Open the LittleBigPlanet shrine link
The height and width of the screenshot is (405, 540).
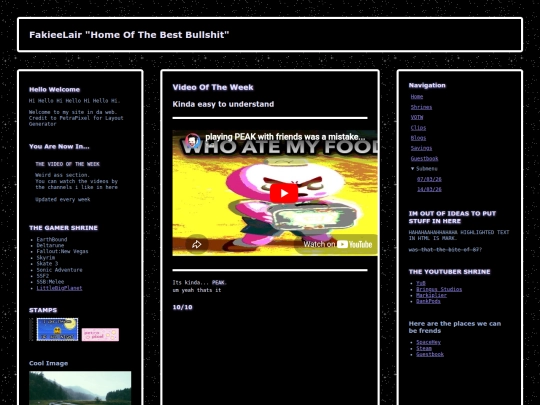click(59, 288)
